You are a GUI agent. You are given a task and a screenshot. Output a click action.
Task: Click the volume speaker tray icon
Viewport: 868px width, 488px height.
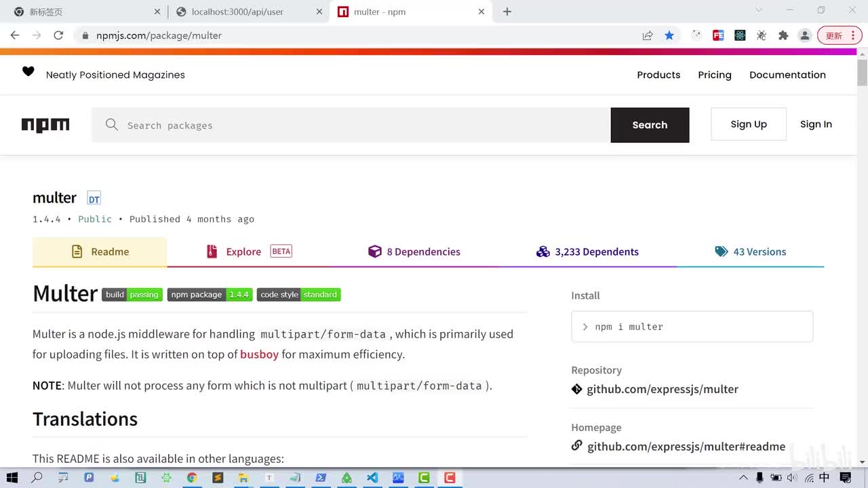pos(792,478)
